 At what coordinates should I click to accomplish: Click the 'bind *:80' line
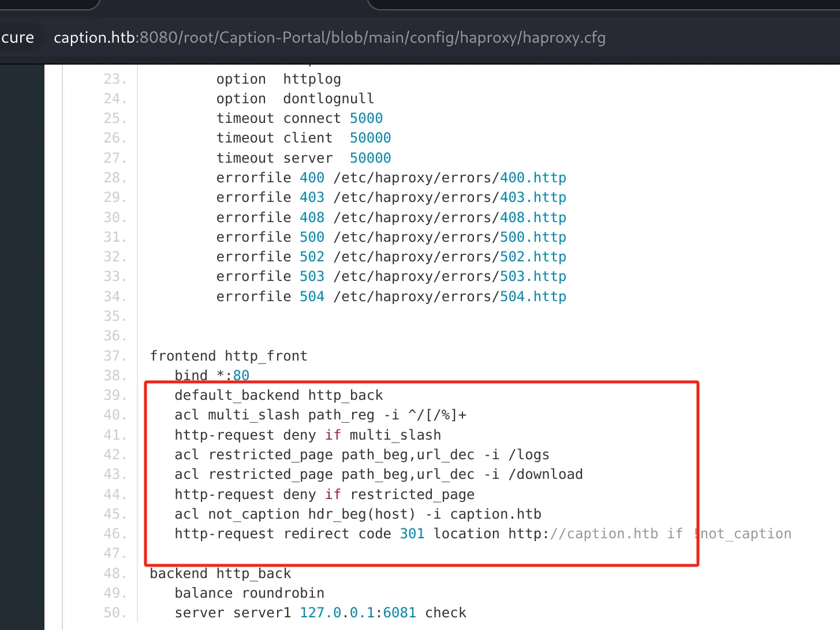tap(212, 376)
